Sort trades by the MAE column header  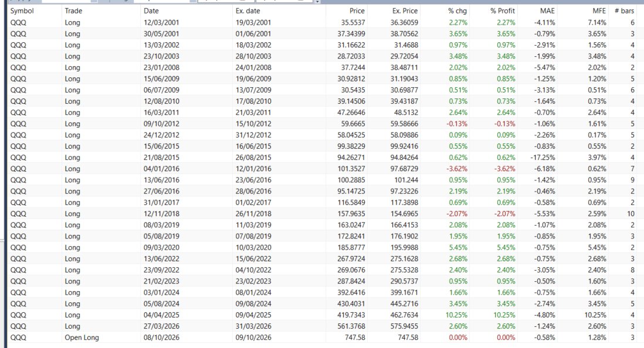[547, 11]
